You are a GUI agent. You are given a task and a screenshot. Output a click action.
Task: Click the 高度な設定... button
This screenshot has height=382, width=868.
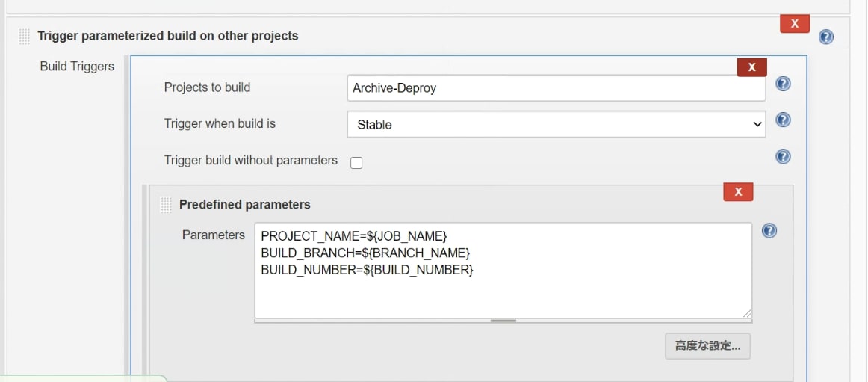point(707,346)
